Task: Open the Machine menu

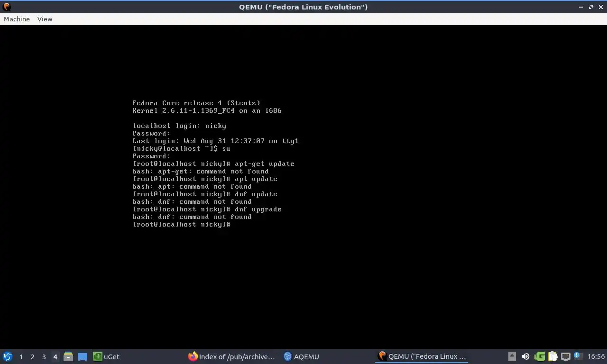Action: point(17,19)
